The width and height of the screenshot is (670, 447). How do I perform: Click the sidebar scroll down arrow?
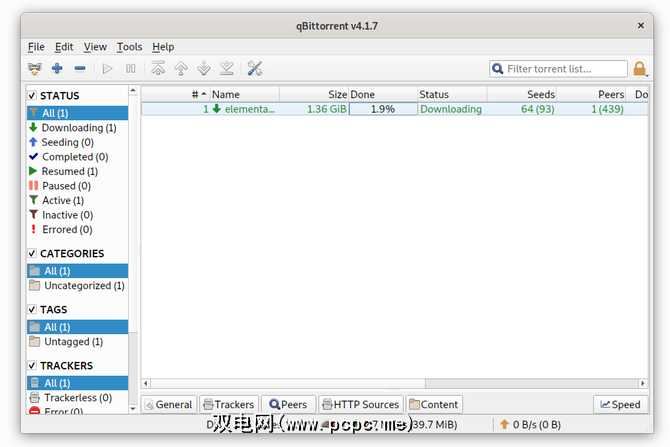133,409
